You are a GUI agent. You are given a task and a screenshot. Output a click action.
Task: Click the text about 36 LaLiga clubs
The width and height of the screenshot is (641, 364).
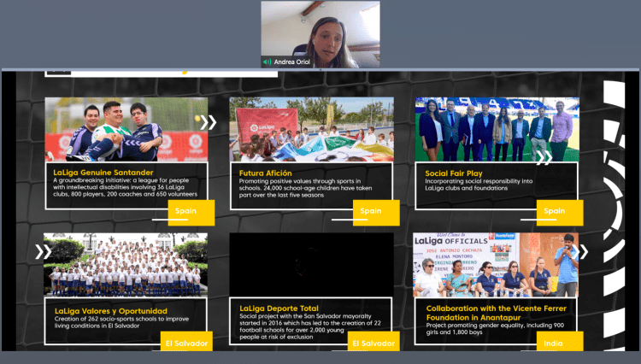tap(125, 187)
